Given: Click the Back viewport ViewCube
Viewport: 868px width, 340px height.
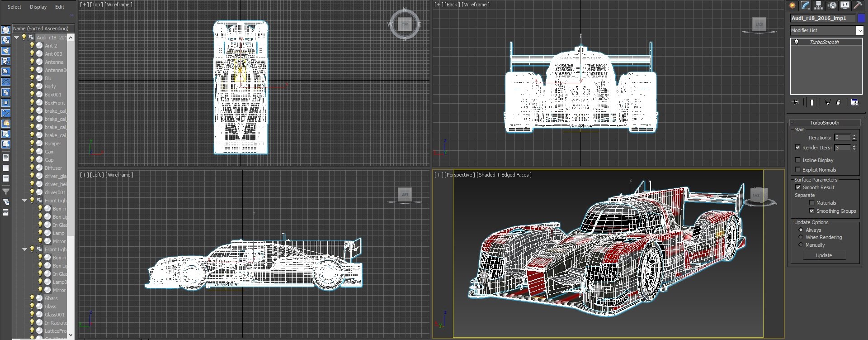Looking at the screenshot, I should tap(759, 24).
